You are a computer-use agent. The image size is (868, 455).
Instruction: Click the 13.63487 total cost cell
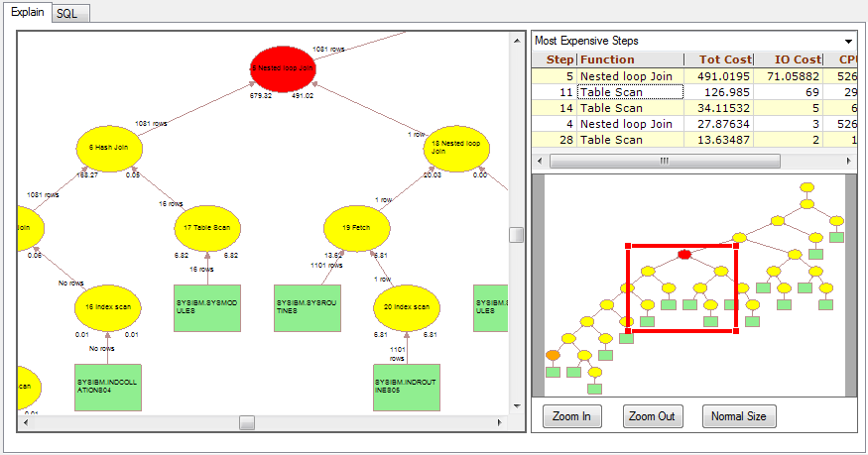click(x=718, y=140)
